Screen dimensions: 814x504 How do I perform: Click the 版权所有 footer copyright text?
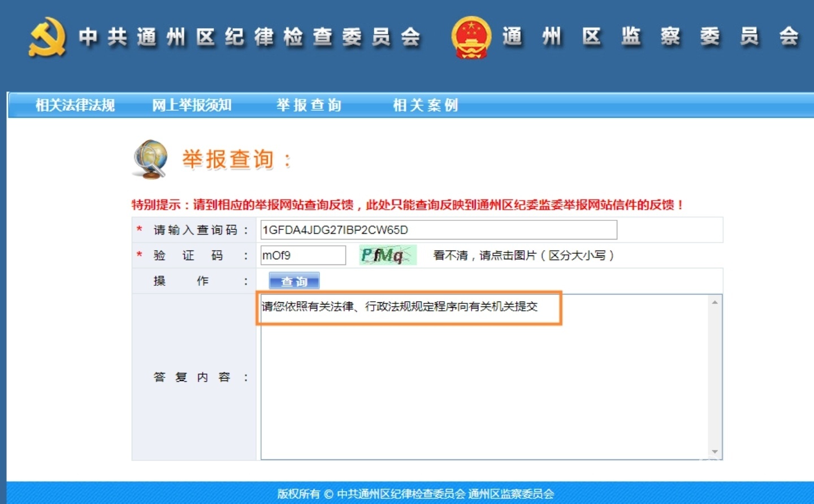(x=415, y=494)
